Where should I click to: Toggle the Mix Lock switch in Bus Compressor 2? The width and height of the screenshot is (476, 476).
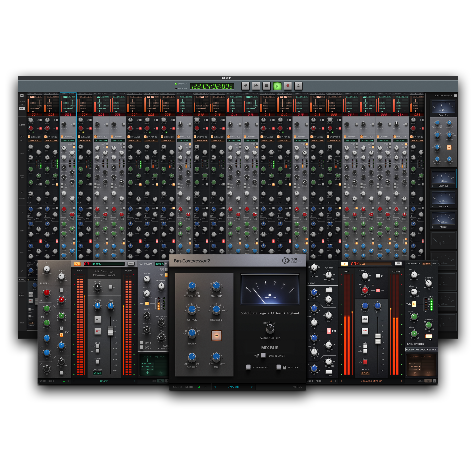tap(278, 367)
